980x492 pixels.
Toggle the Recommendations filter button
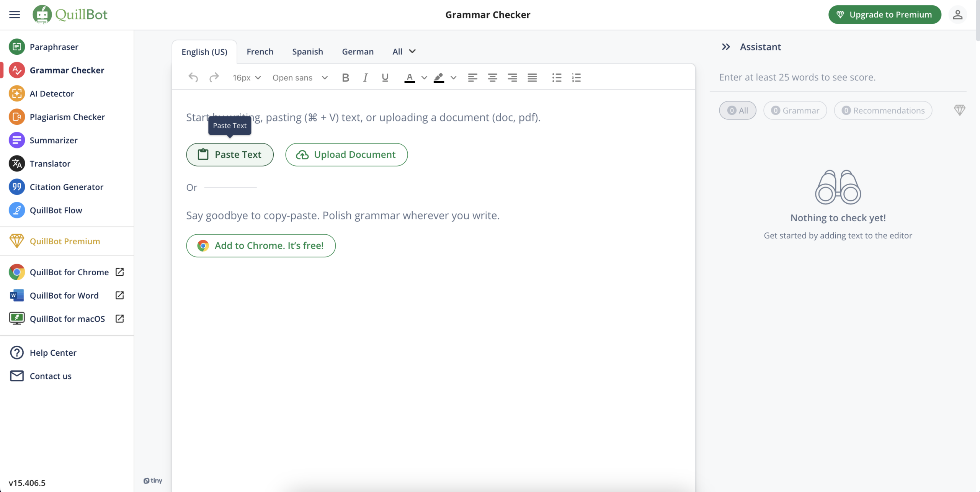(x=884, y=110)
